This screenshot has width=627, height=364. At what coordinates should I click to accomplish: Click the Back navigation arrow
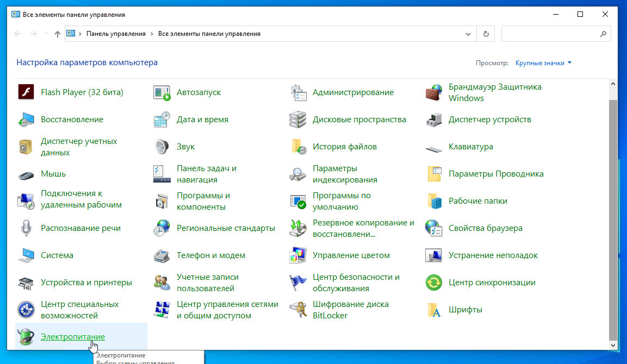17,34
